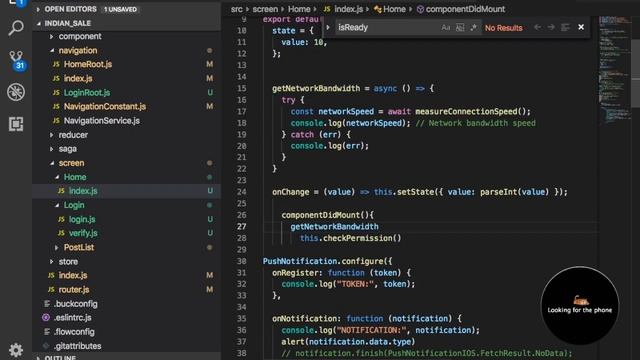This screenshot has width=640, height=360.
Task: Click the No Results label
Action: (x=504, y=28)
